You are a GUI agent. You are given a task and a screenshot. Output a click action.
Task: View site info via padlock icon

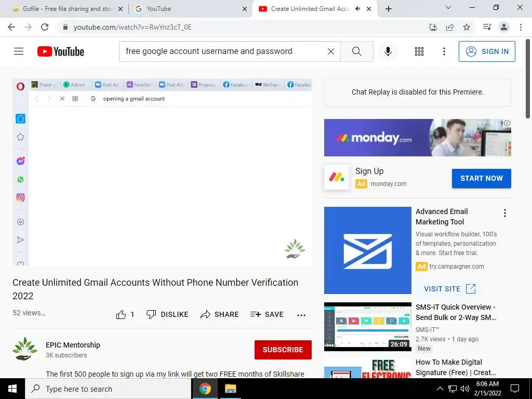click(x=65, y=27)
